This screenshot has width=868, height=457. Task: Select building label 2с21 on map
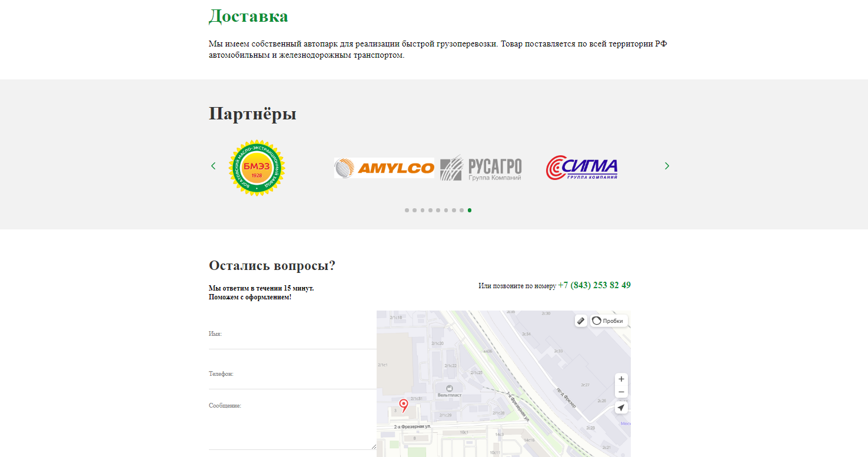click(x=607, y=448)
